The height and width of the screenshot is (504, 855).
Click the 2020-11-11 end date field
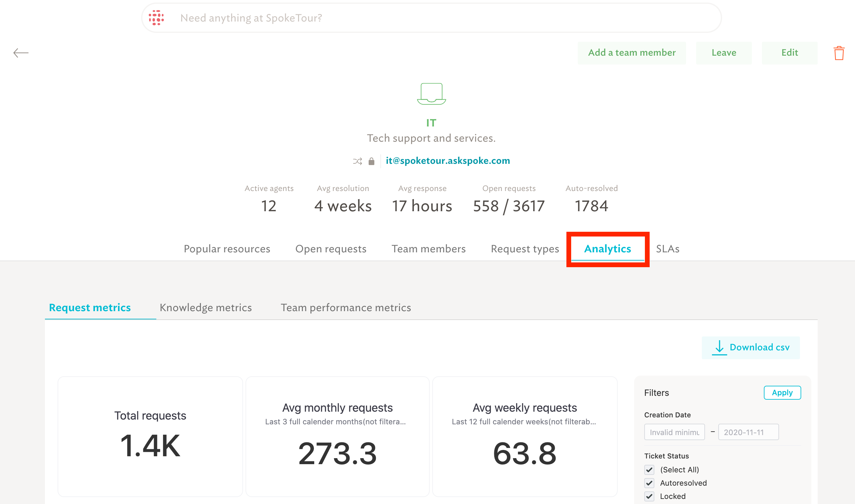748,432
